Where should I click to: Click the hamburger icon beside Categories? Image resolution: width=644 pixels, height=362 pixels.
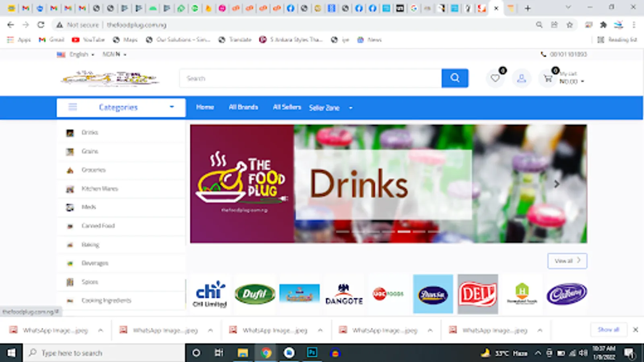(72, 107)
